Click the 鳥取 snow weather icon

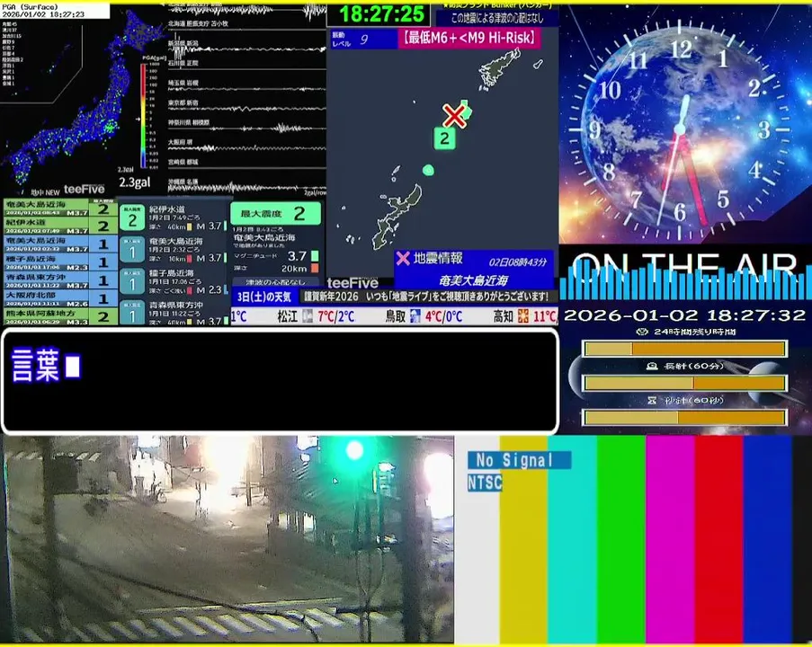pyautogui.click(x=415, y=316)
